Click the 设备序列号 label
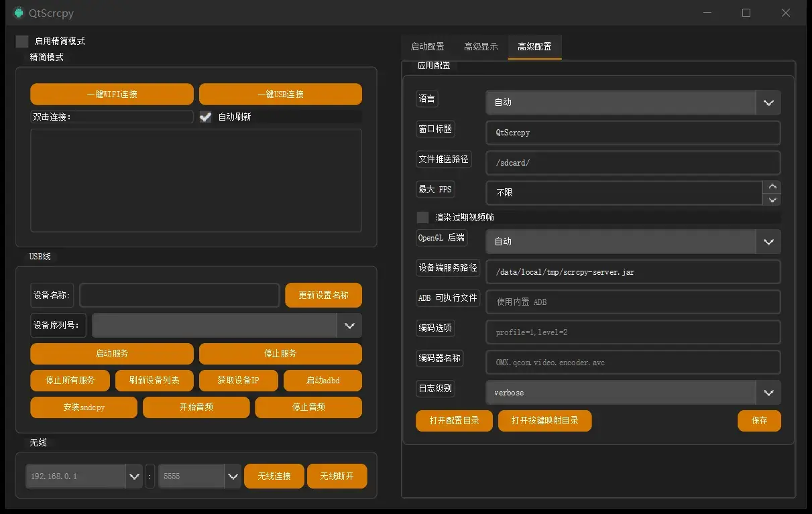Screen dimensions: 812x514 (58, 326)
